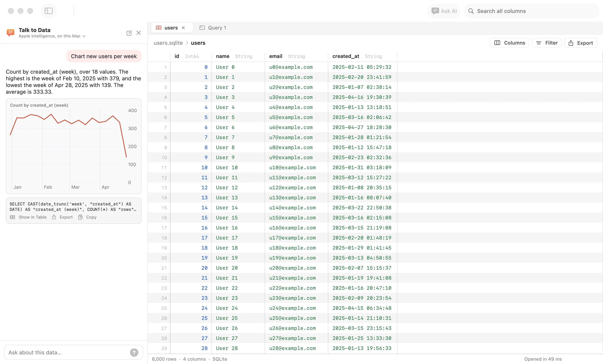603x364 pixels.
Task: Click the Search all columns field
Action: (531, 11)
